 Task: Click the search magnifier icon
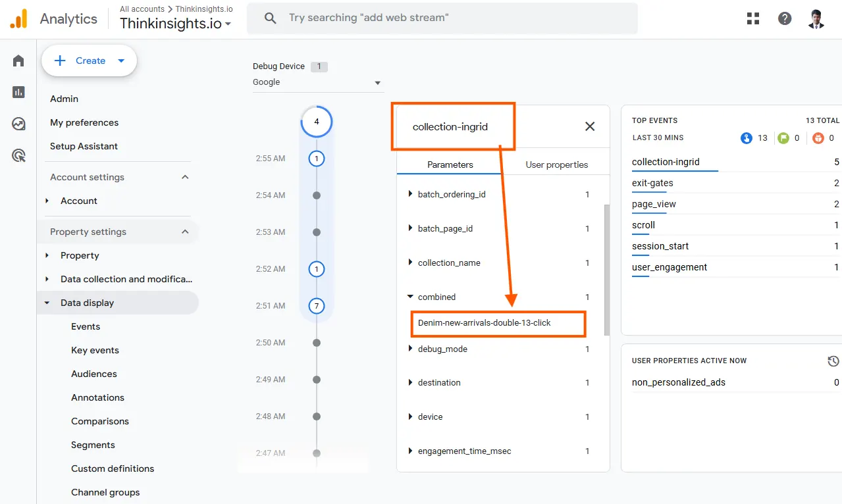(x=270, y=18)
